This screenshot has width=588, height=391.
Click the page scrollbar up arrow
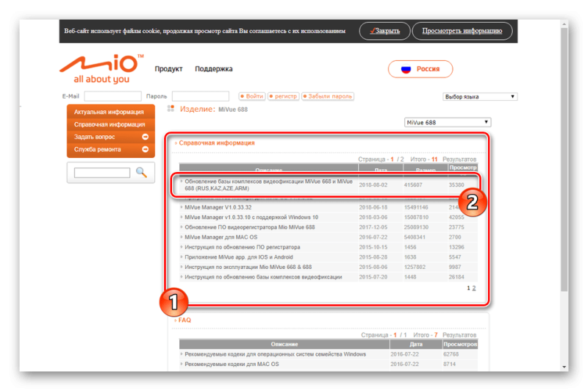(x=564, y=24)
